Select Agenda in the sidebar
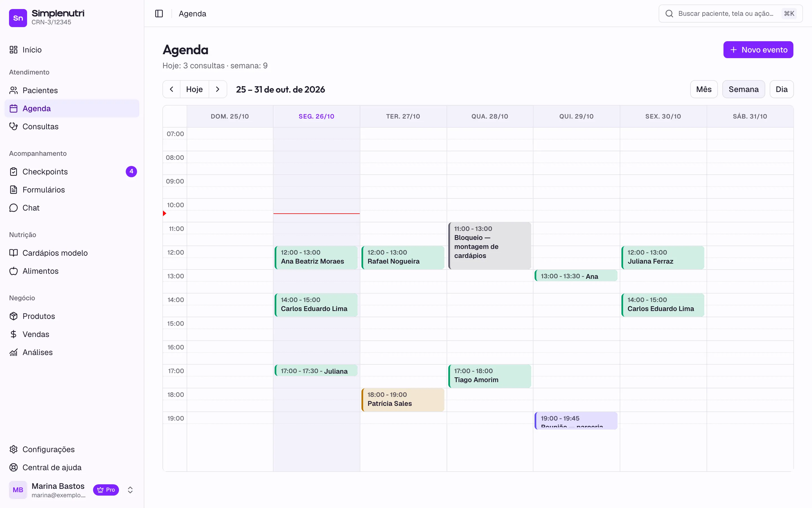The height and width of the screenshot is (508, 812). (x=72, y=109)
